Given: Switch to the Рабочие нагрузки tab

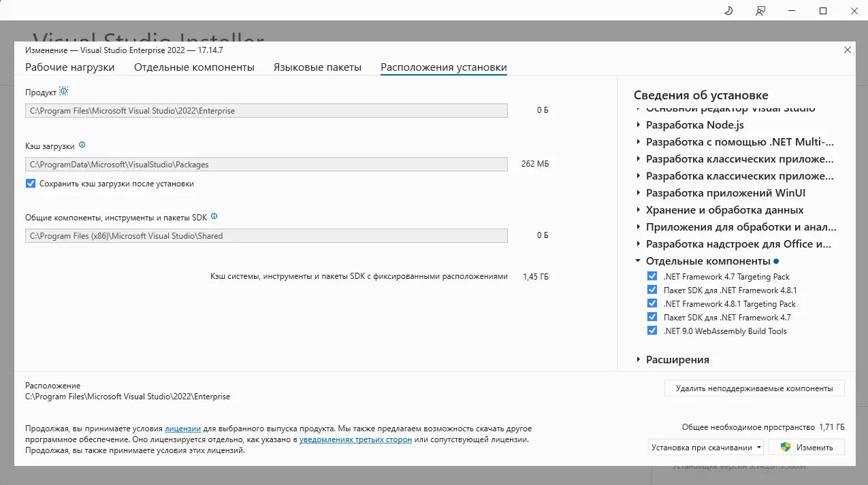Looking at the screenshot, I should (x=69, y=67).
